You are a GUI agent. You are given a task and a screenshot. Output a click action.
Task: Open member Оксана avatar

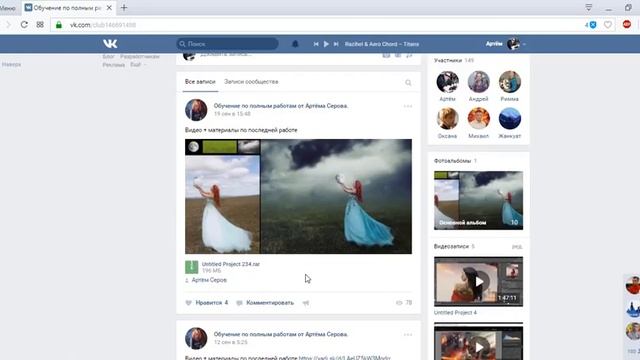tap(447, 118)
